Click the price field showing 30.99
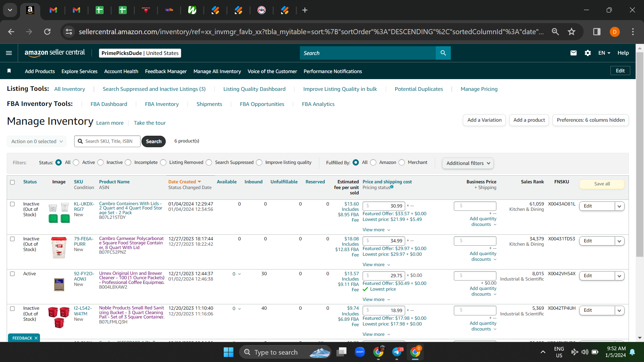The width and height of the screenshot is (644, 362). click(x=384, y=206)
